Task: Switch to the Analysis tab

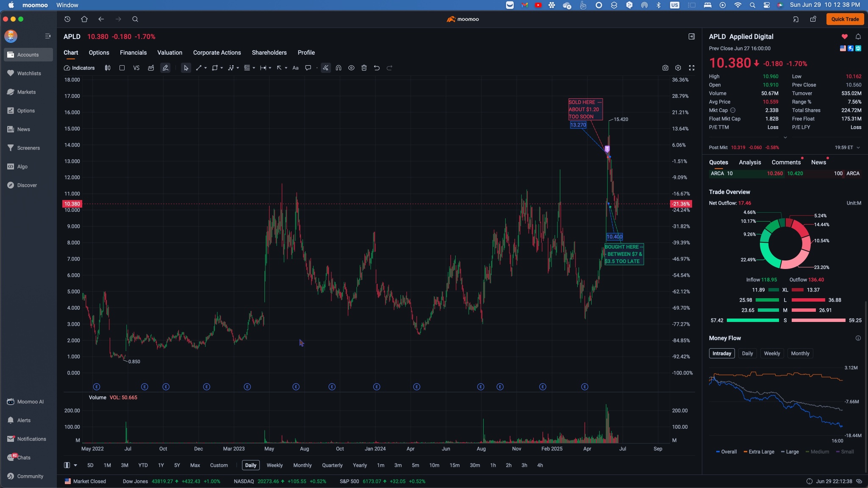Action: tap(750, 162)
